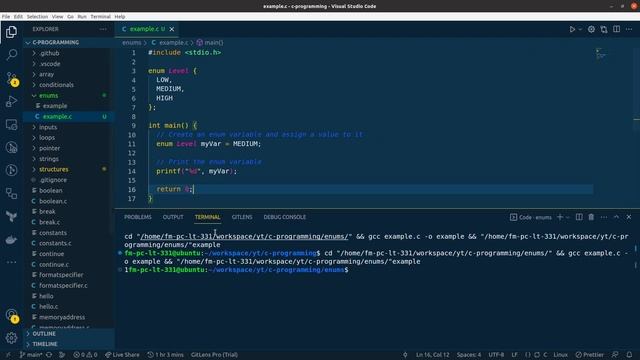This screenshot has width=640, height=360.
Task: Close the example.c editor tab
Action: (x=172, y=29)
